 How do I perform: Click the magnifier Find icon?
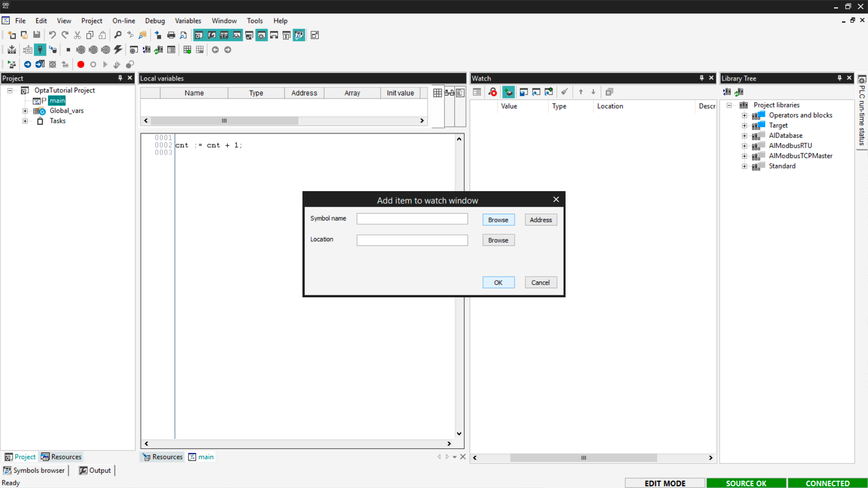[118, 35]
